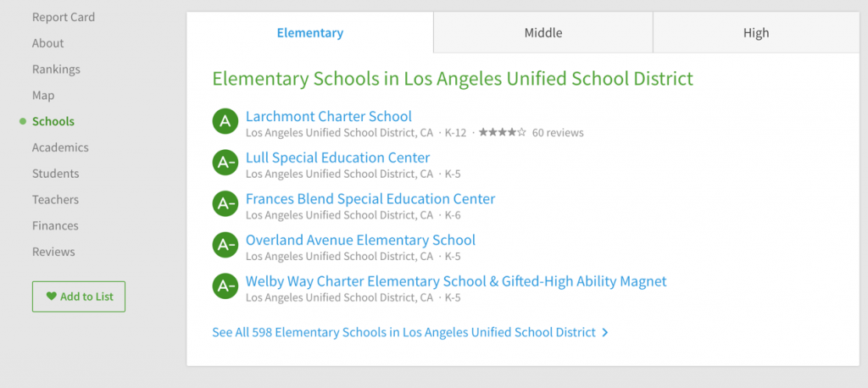This screenshot has height=388, width=868.
Task: Switch to the Middle schools tab
Action: click(543, 33)
